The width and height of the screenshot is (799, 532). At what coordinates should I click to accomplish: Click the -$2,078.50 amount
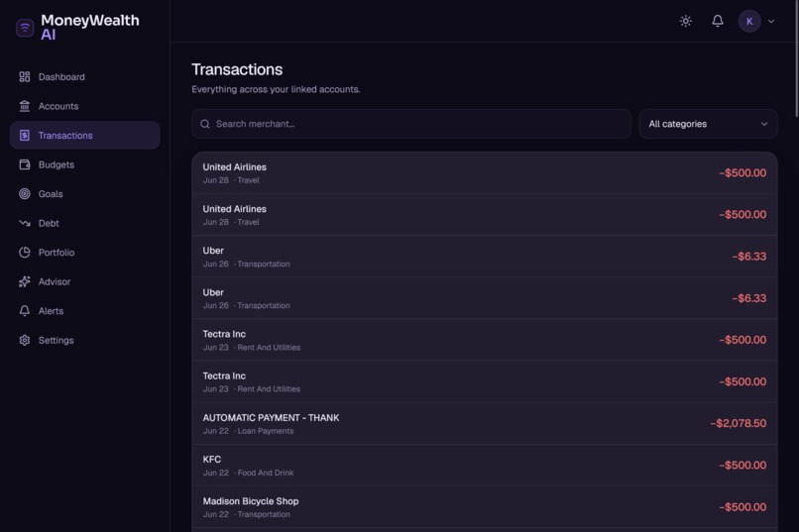tap(738, 424)
